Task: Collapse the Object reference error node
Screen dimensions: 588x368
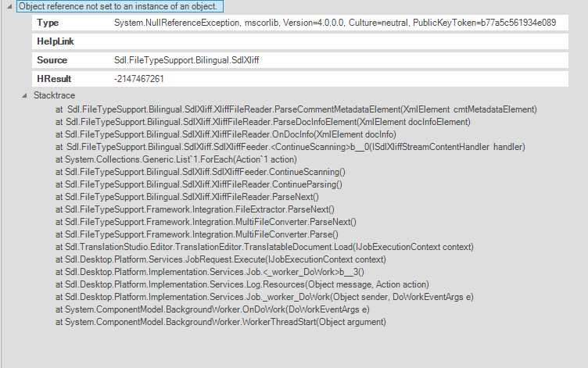Action: [9, 7]
